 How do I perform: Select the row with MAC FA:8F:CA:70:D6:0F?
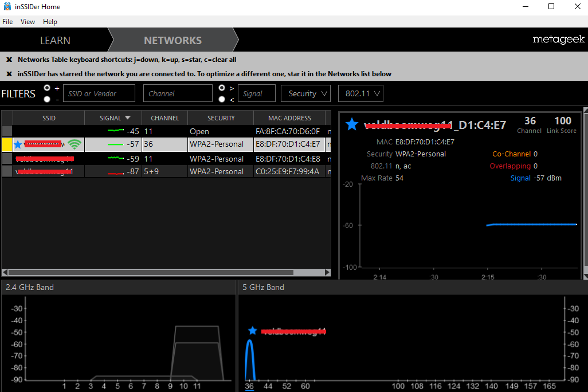point(166,131)
